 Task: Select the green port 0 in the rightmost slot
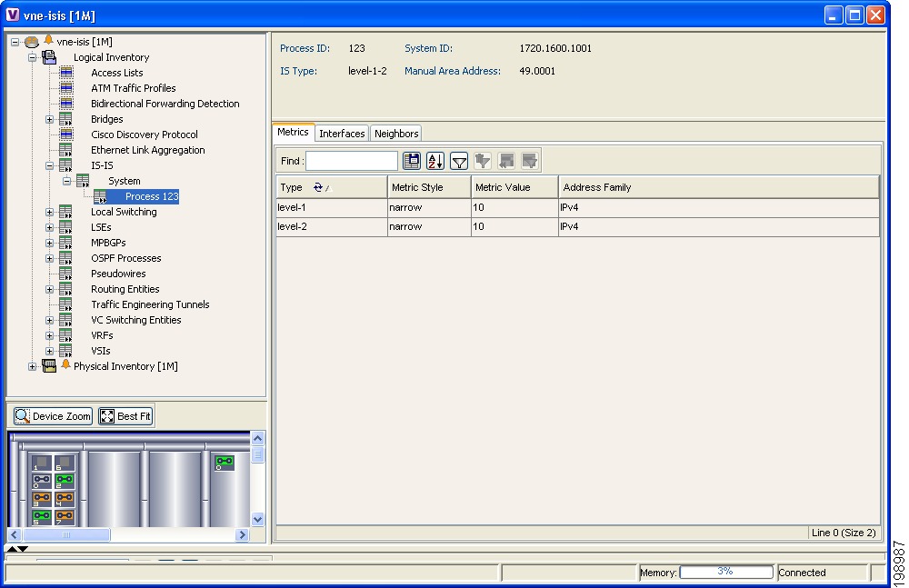tap(225, 463)
